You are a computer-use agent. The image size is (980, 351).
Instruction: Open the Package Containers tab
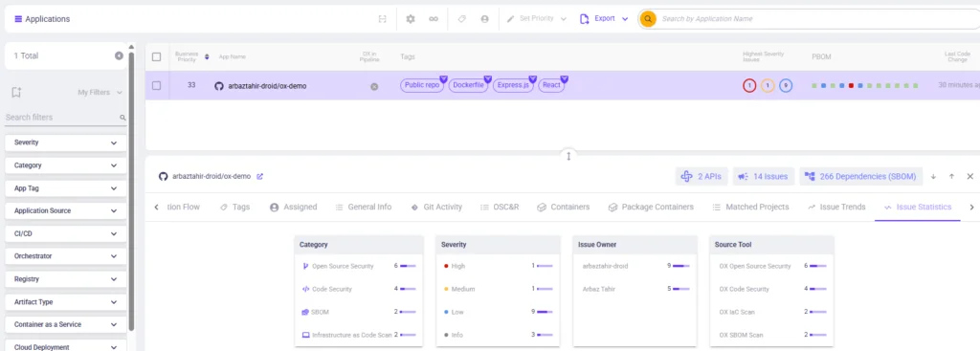click(651, 207)
